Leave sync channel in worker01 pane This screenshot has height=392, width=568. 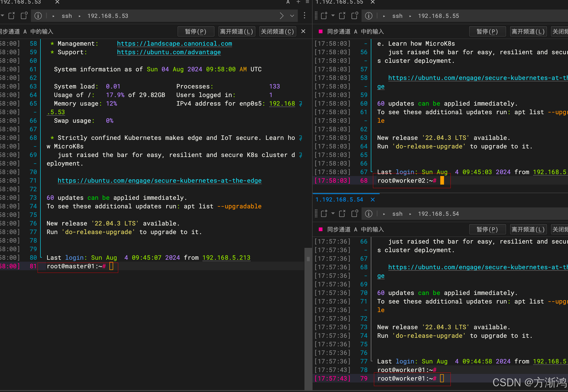coord(528,230)
